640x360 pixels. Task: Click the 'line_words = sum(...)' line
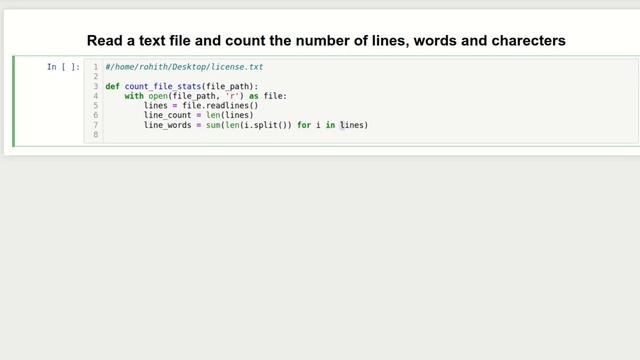(x=256, y=125)
